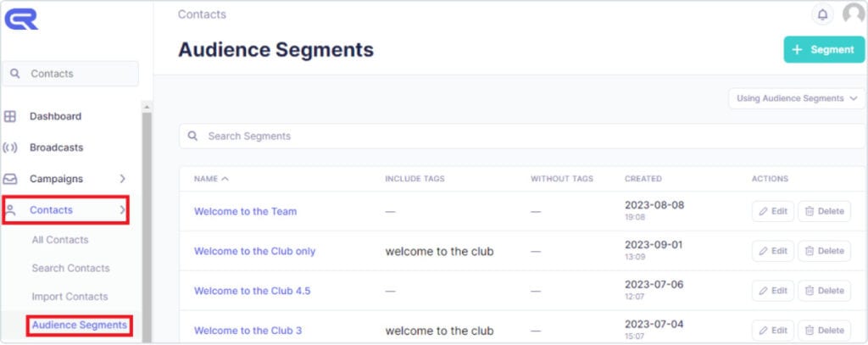Create a new Segment with the plus button

[x=824, y=49]
